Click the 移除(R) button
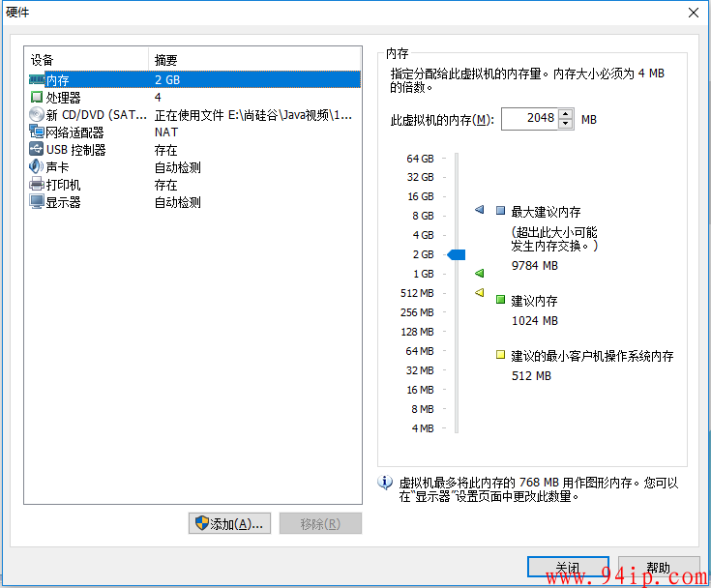Screen dimensions: 711x588 point(320,523)
